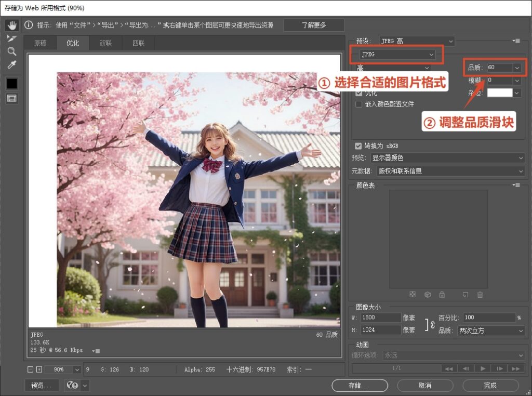Viewport: 532px width, 396px height.
Task: Toggle slices visibility in the toolbar
Action: tap(11, 99)
